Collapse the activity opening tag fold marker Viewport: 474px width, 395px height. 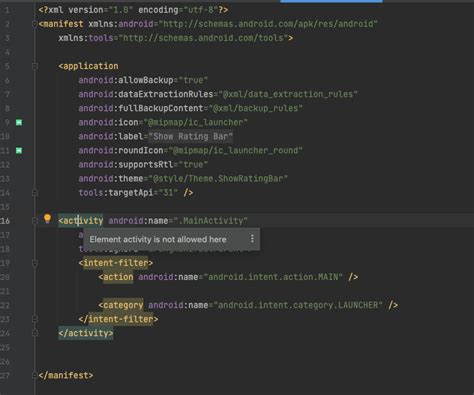(35, 221)
